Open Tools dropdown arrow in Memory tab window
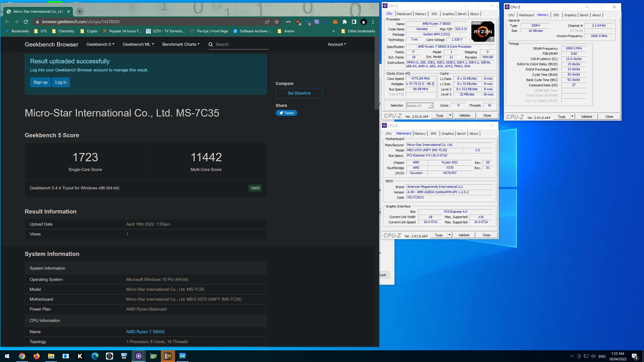The width and height of the screenshot is (644, 362). [572, 116]
